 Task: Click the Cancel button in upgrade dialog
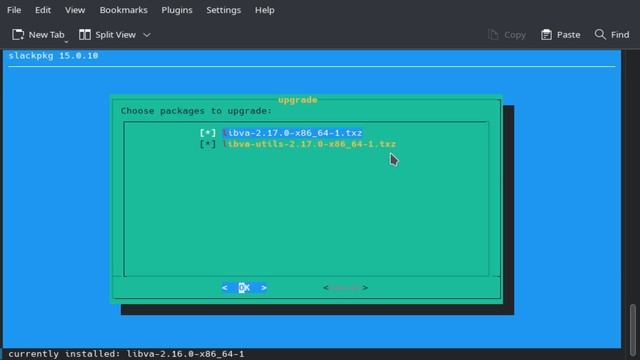tap(345, 287)
